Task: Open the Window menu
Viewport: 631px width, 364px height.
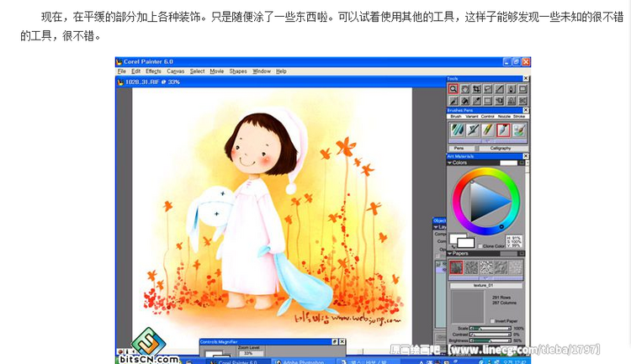Action: click(262, 71)
